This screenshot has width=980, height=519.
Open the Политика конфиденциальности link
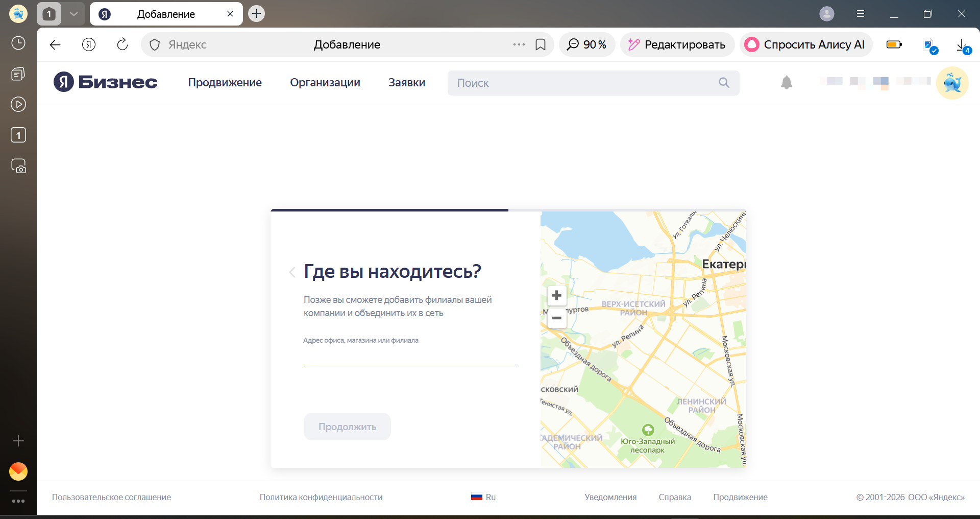tap(321, 497)
